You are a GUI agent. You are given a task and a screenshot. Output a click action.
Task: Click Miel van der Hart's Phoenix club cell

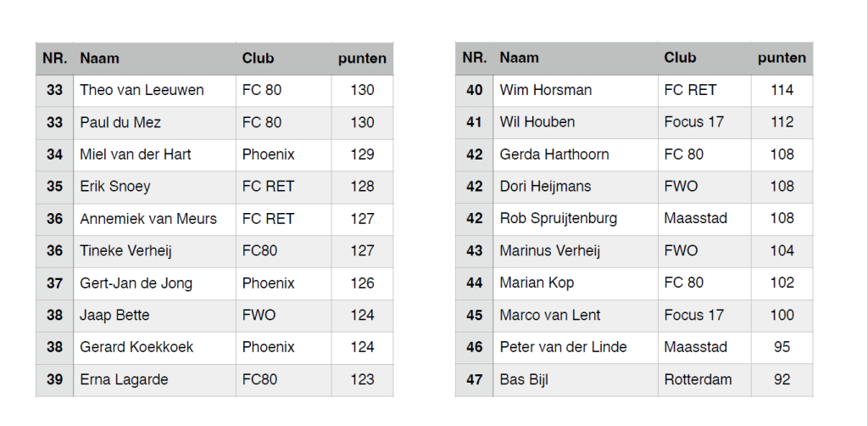283,154
